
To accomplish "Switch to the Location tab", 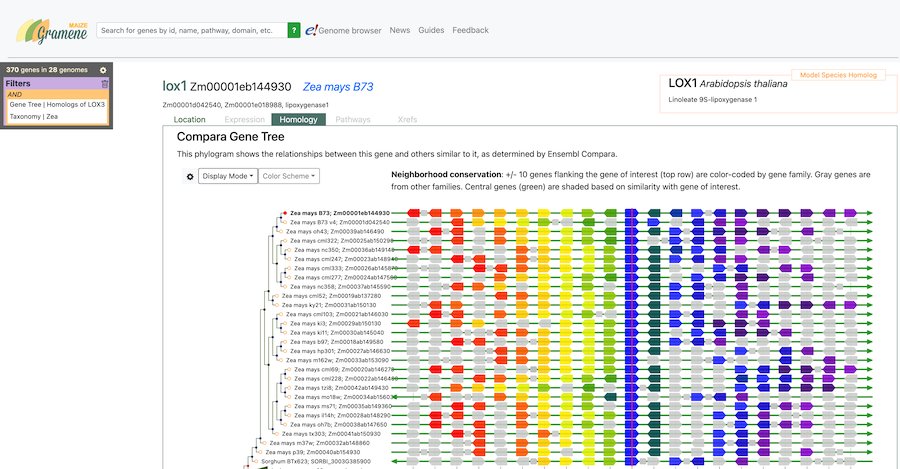I will tap(189, 120).
